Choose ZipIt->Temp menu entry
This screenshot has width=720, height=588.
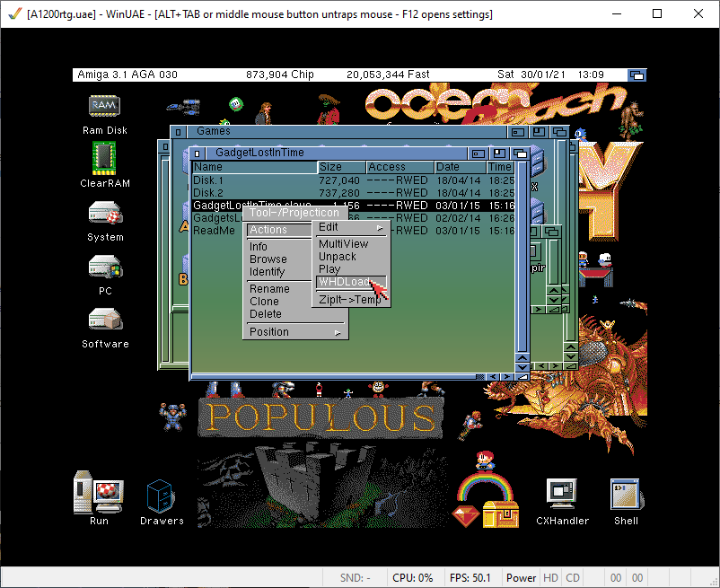(351, 300)
